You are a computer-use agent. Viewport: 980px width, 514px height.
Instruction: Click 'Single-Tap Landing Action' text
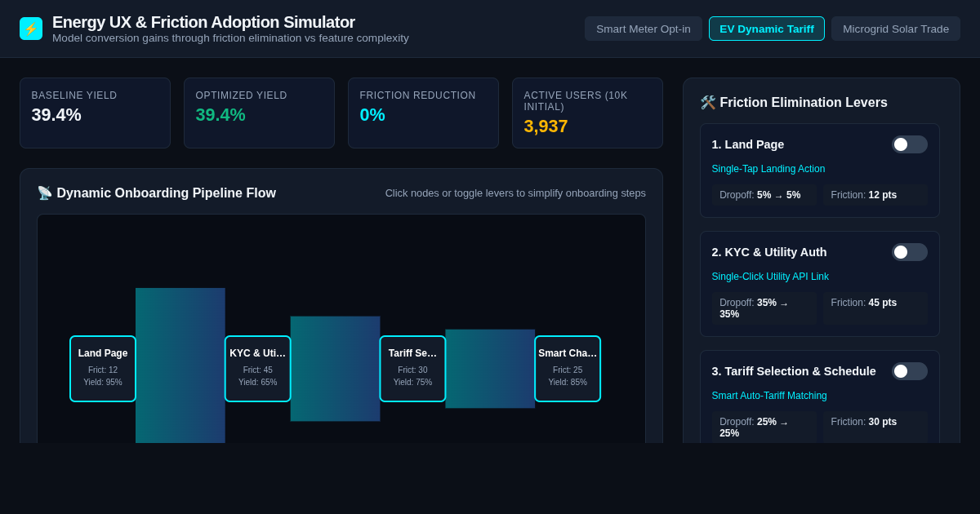[768, 169]
